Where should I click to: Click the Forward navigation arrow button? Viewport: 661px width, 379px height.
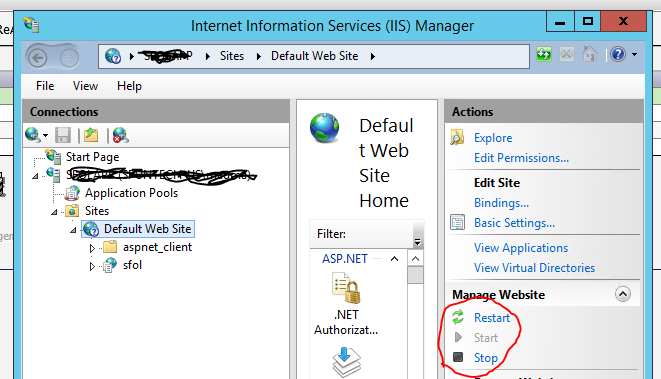[69, 58]
